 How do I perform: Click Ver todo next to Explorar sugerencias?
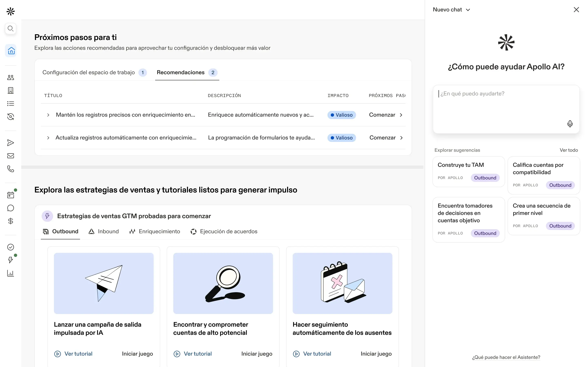tap(569, 150)
